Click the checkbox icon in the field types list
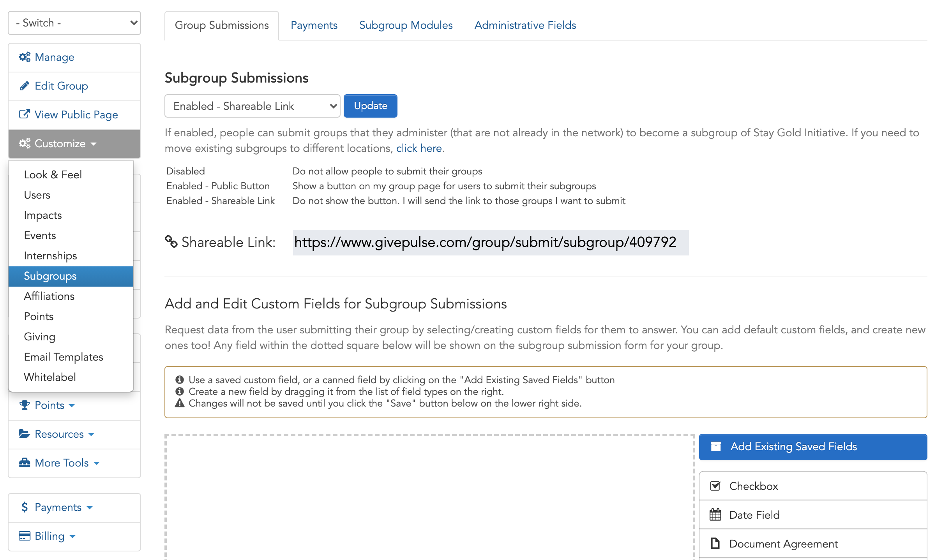This screenshot has height=560, width=943. [x=715, y=486]
